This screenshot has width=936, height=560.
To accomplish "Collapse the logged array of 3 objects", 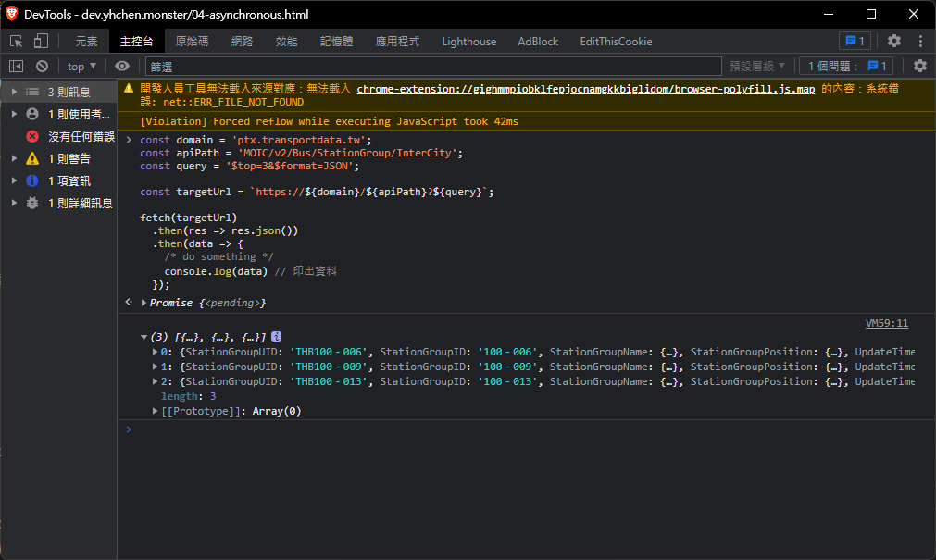I will [x=144, y=338].
